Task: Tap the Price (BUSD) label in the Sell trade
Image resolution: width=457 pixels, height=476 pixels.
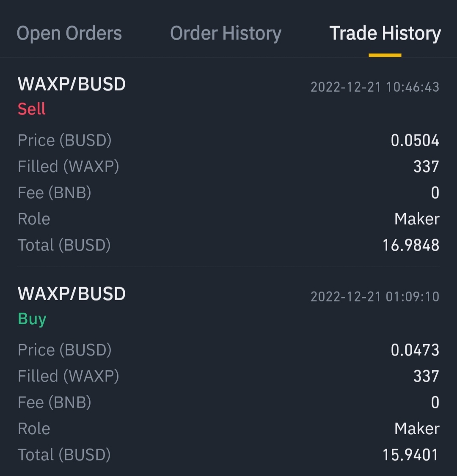Action: coord(64,140)
